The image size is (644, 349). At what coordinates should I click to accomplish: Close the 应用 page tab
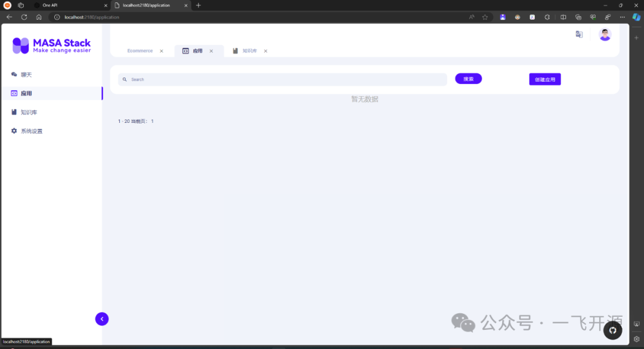(211, 51)
